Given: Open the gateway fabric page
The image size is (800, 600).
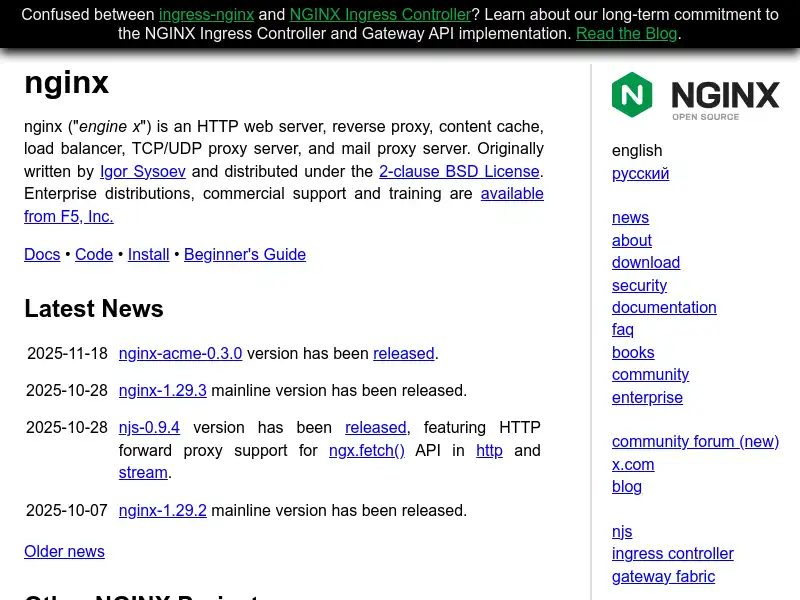Looking at the screenshot, I should [x=663, y=576].
